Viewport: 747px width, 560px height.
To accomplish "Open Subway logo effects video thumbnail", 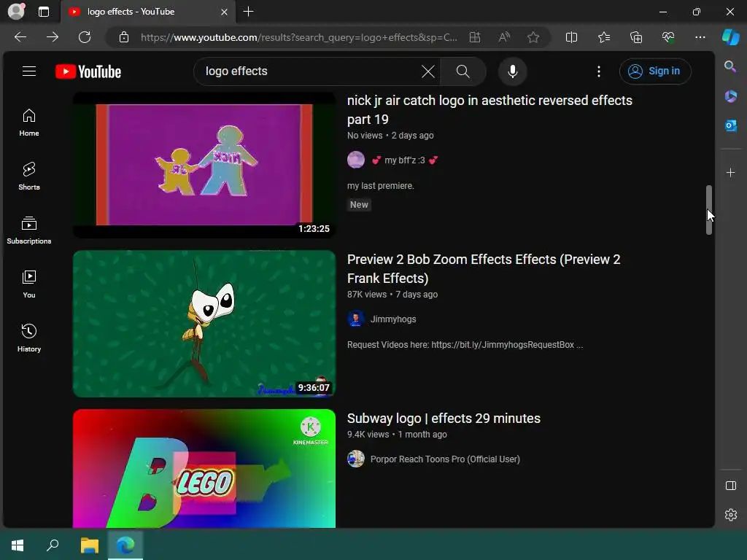I will point(204,469).
